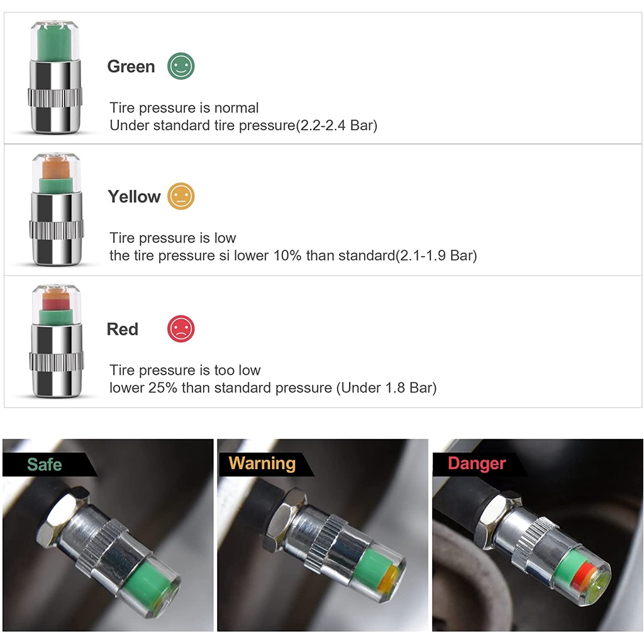644x644 pixels.
Task: Open the Safe valve cap photo
Action: click(x=108, y=535)
